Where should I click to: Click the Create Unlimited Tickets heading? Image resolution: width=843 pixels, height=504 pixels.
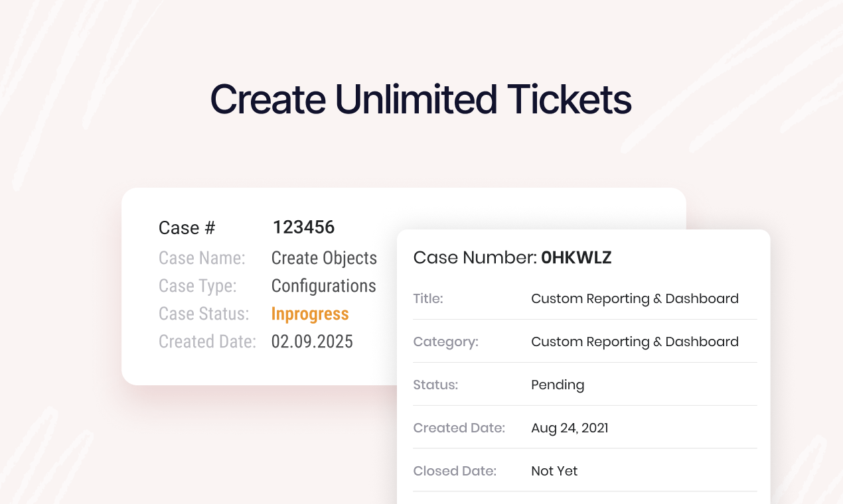click(x=421, y=99)
